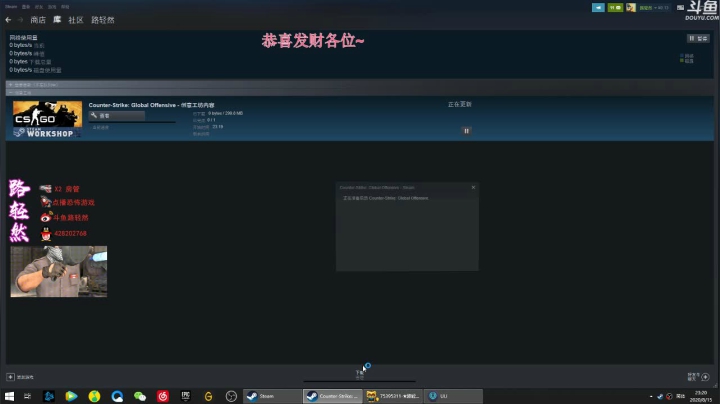Click the handgun icon next to X2 房管

(x=45, y=189)
